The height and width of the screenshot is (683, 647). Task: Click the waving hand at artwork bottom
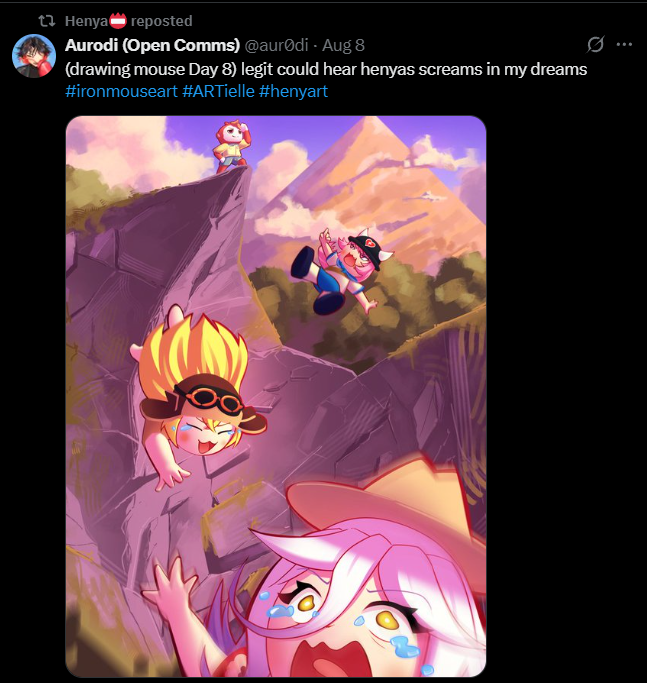point(171,586)
